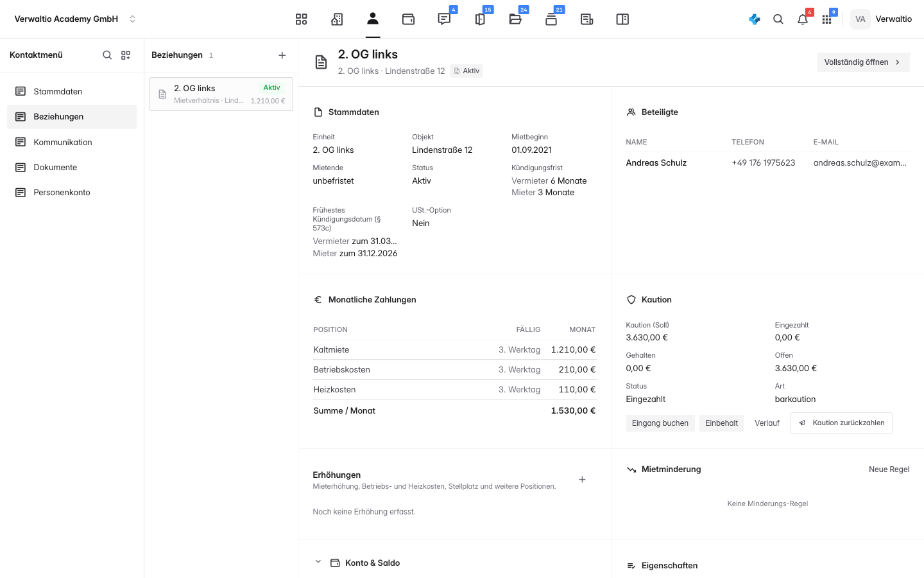
Task: Click Kaution zurückzahlen button
Action: tap(841, 423)
